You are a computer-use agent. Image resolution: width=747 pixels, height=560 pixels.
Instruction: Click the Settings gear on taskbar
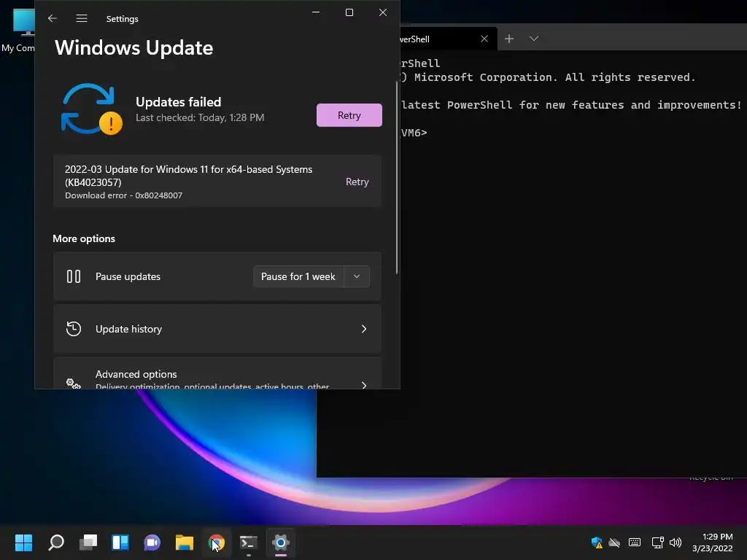(x=281, y=542)
